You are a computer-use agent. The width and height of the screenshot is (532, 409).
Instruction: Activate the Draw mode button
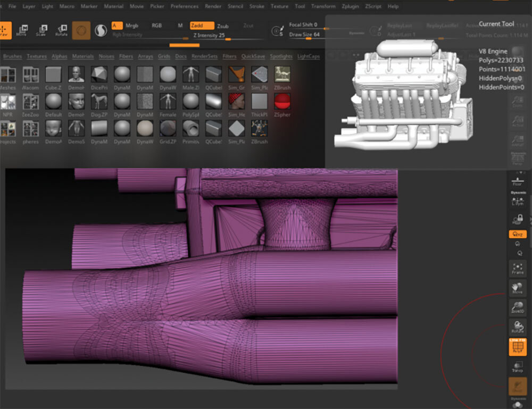point(5,30)
